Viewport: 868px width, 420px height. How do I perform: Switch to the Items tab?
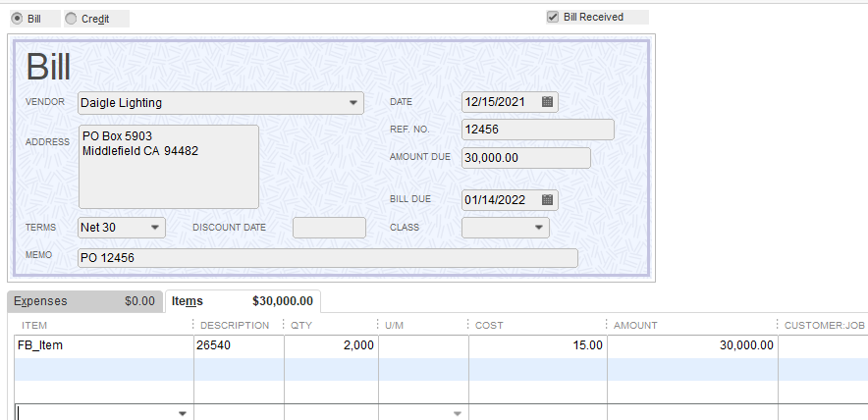(243, 301)
